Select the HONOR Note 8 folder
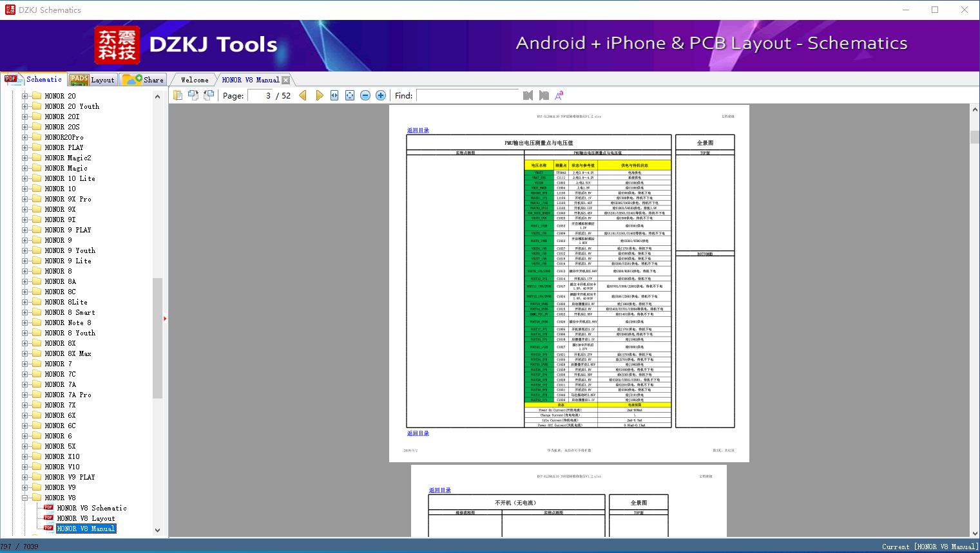Image resolution: width=980 pixels, height=553 pixels. tap(68, 323)
